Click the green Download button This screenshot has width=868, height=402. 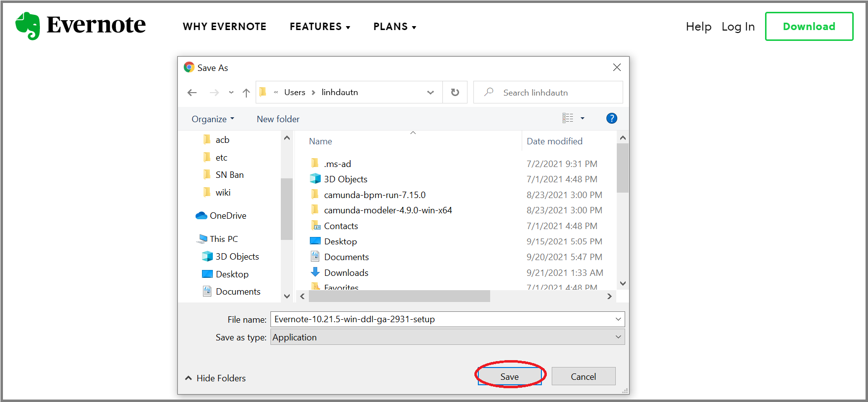809,27
